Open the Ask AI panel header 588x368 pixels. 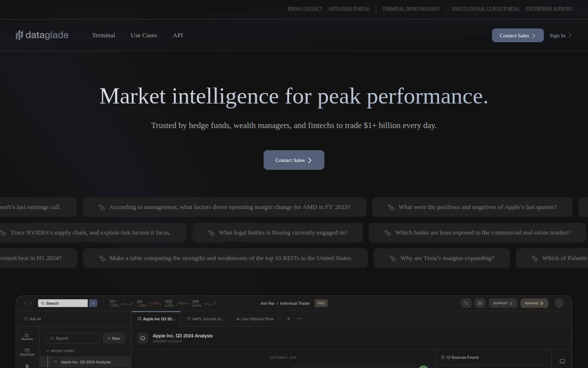[x=33, y=319]
